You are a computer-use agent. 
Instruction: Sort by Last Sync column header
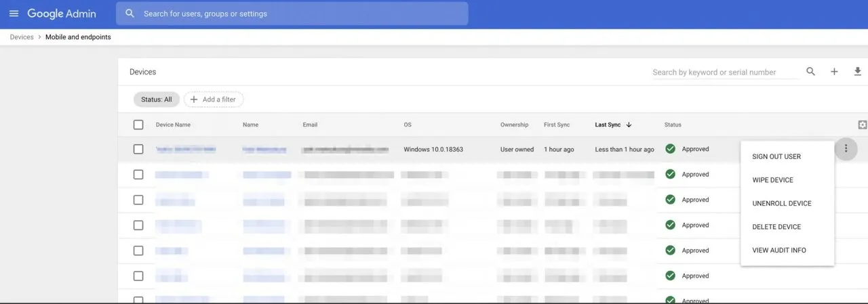pos(608,125)
